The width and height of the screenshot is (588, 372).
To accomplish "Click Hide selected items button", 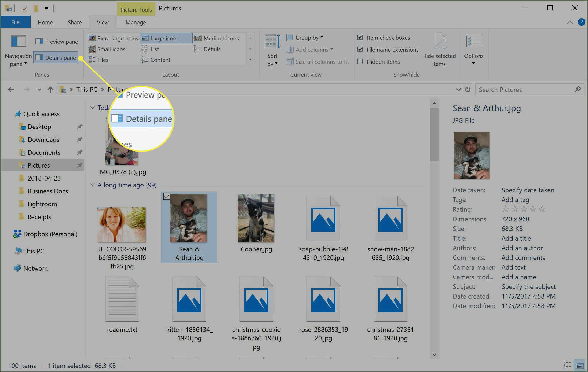I will (439, 51).
